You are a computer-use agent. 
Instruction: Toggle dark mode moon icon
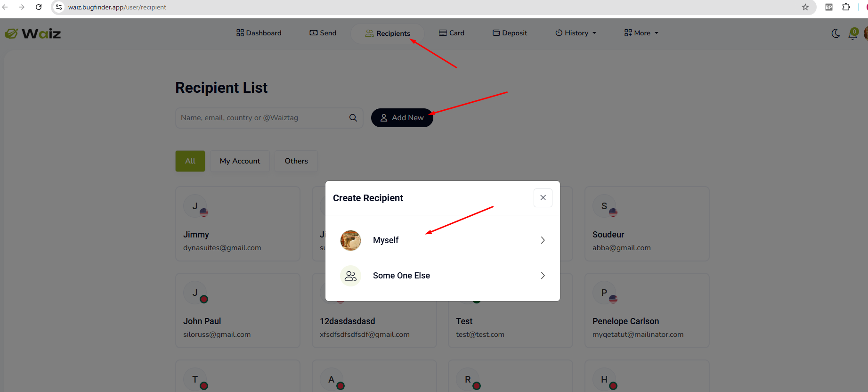(836, 33)
